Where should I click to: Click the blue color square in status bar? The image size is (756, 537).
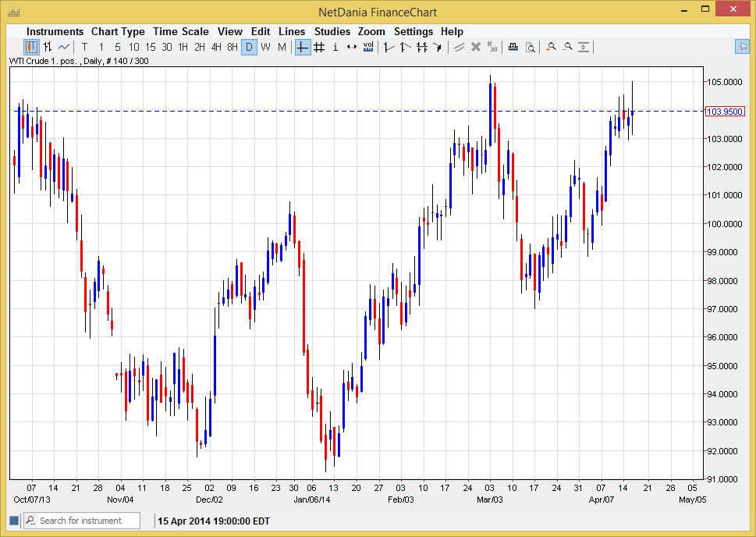point(14,521)
